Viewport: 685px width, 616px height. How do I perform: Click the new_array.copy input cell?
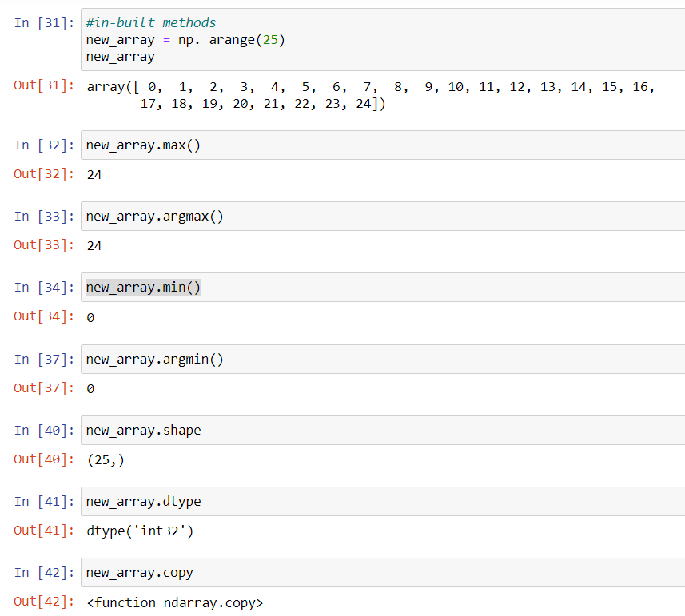click(383, 572)
